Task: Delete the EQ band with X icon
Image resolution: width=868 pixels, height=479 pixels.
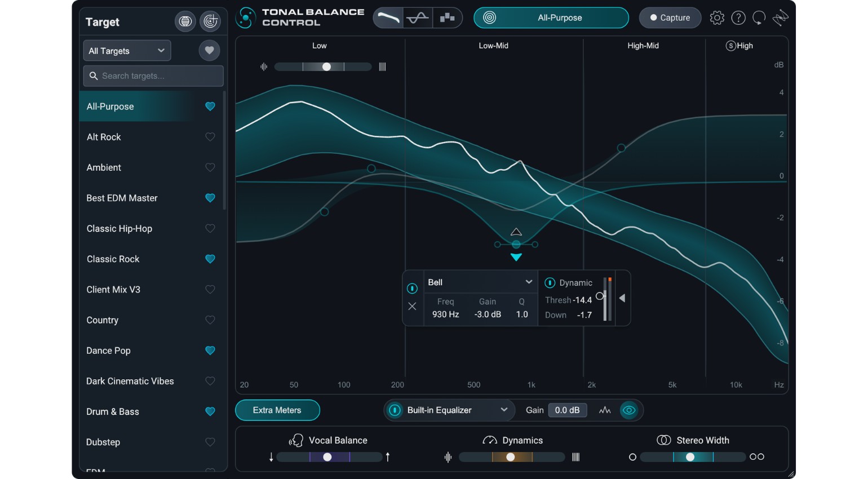Action: coord(412,307)
